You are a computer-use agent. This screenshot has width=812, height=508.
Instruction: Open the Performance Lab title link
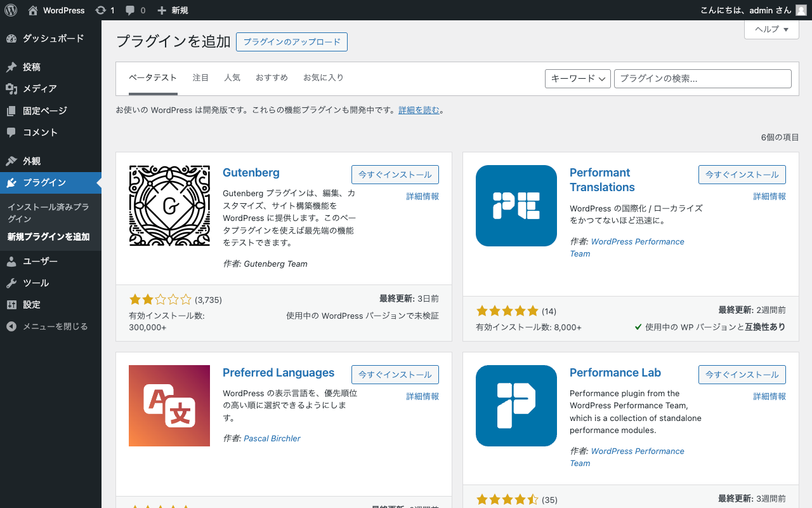[615, 373]
